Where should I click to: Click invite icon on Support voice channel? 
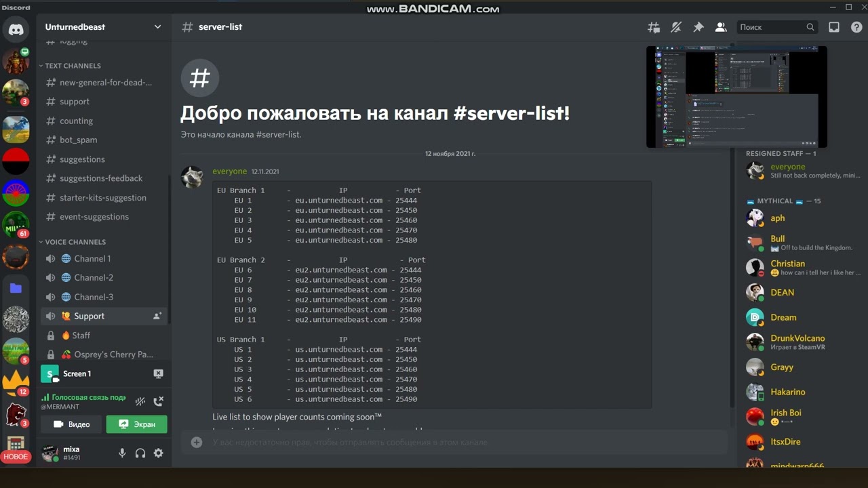point(157,316)
